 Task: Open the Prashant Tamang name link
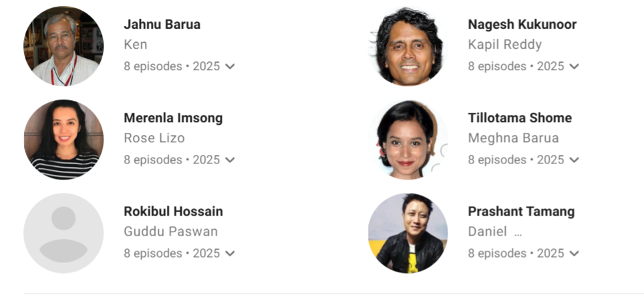point(521,212)
